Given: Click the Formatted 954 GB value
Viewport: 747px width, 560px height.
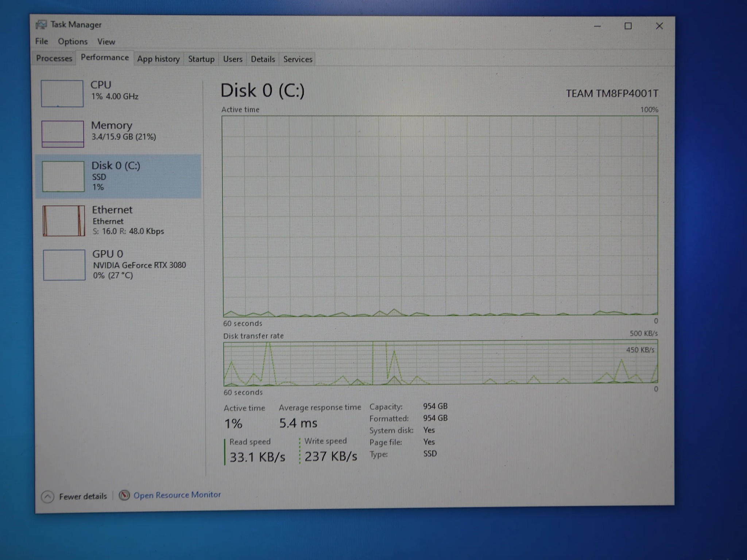Looking at the screenshot, I should [435, 418].
